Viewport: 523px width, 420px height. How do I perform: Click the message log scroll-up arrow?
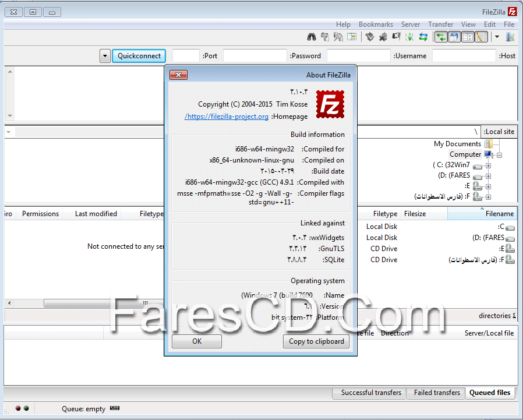10,72
